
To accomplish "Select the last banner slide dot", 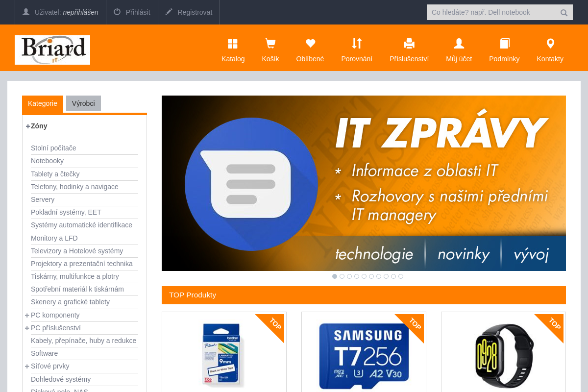I will click(x=401, y=276).
